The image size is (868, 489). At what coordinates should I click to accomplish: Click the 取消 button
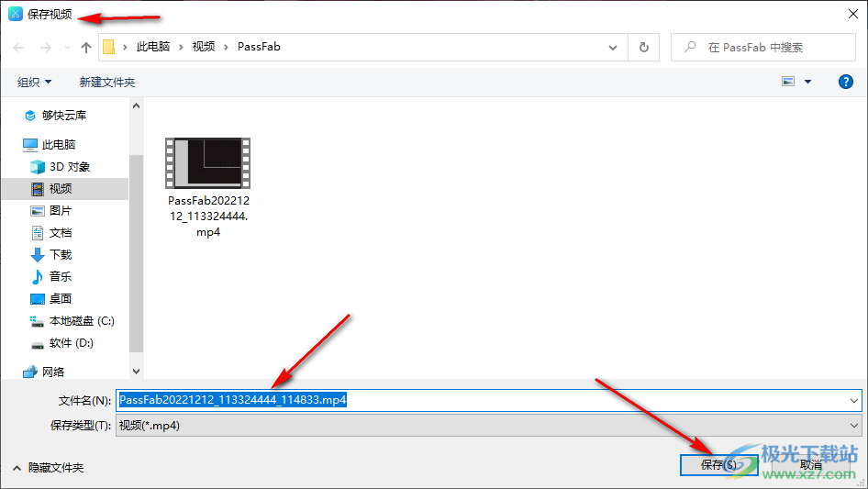click(811, 464)
